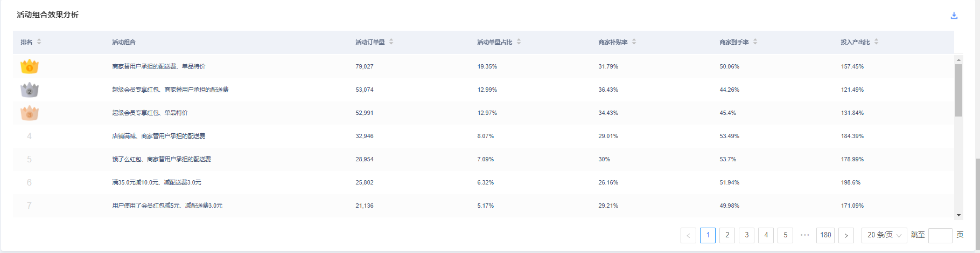Click merchant take rate 53.7%
Screen dimensions: 980x253
pyautogui.click(x=728, y=159)
